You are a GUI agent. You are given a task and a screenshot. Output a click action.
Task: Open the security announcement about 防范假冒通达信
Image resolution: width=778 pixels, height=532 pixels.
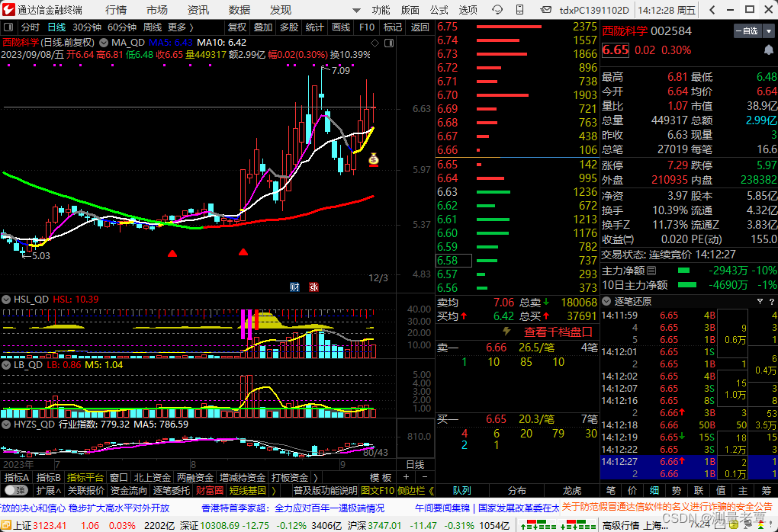click(x=667, y=507)
